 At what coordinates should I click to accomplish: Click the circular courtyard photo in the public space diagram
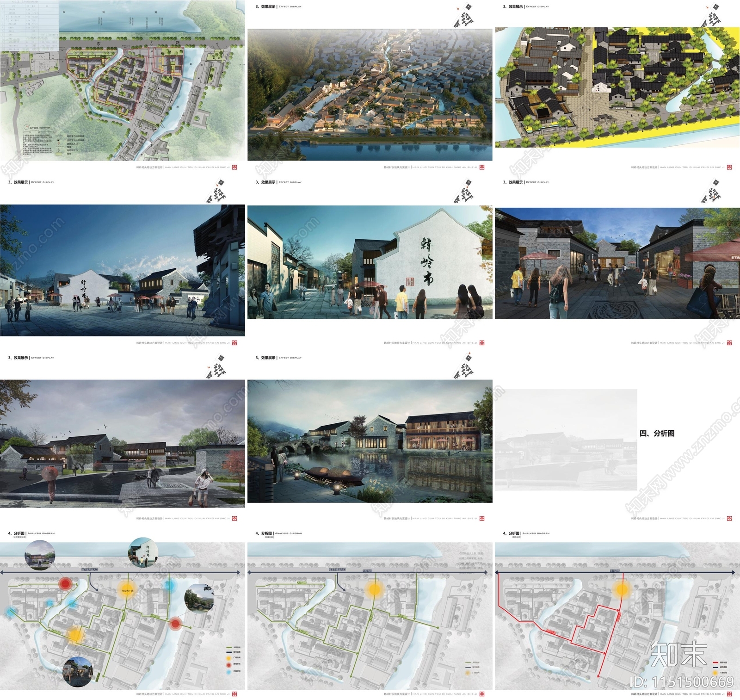tap(40, 555)
